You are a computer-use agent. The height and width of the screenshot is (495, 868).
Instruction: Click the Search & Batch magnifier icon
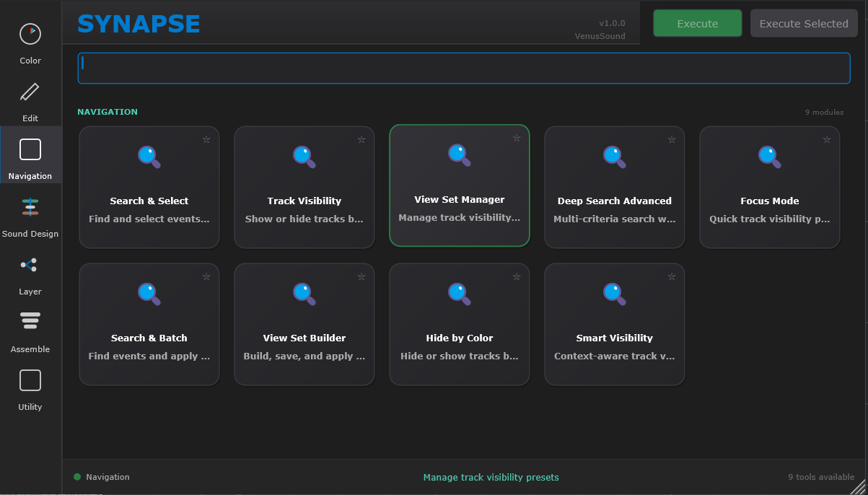(x=149, y=294)
